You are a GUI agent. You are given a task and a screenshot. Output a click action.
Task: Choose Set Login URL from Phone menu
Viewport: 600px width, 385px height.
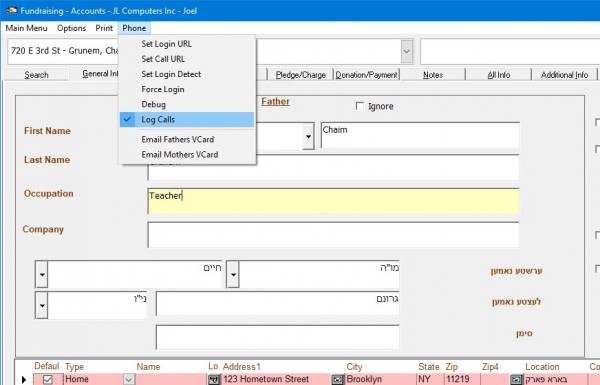(187, 44)
